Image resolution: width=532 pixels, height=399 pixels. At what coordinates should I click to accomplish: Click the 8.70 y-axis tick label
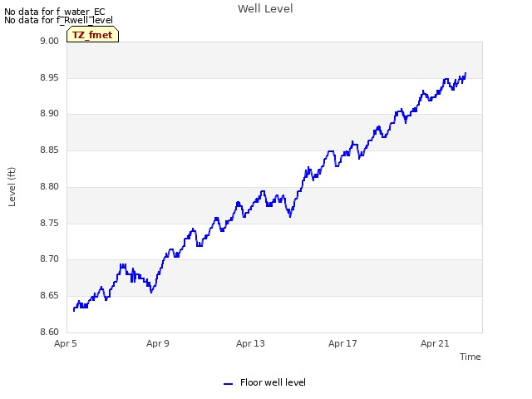pos(50,259)
